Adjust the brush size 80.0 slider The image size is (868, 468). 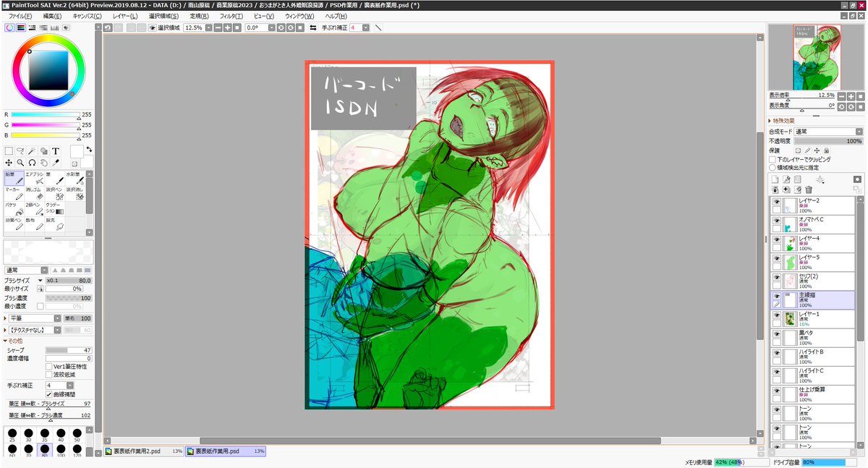point(69,280)
